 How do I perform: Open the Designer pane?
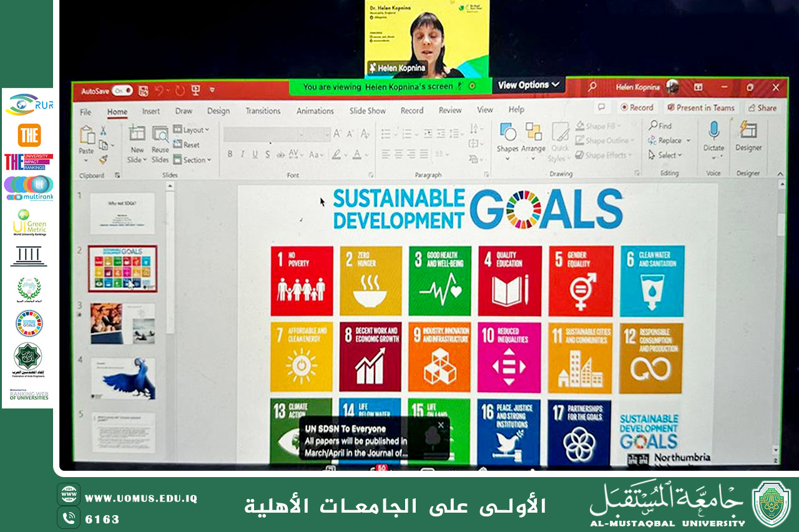[748, 131]
